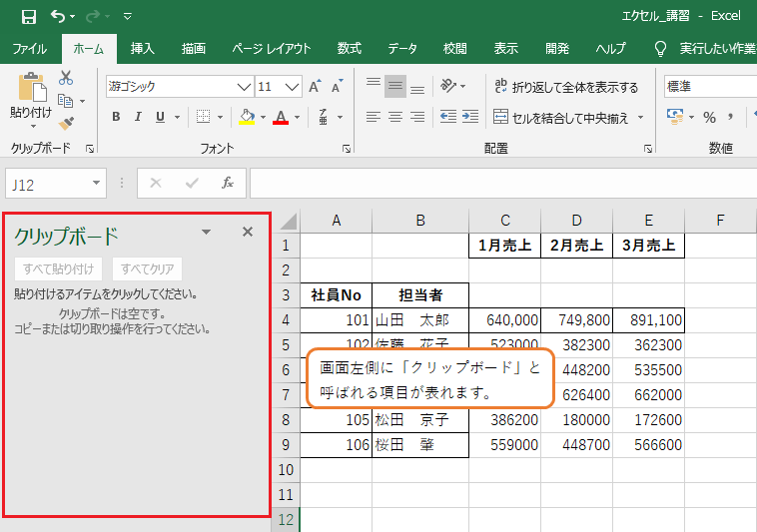
Task: Click the Cancel X formula bar icon
Action: (156, 184)
